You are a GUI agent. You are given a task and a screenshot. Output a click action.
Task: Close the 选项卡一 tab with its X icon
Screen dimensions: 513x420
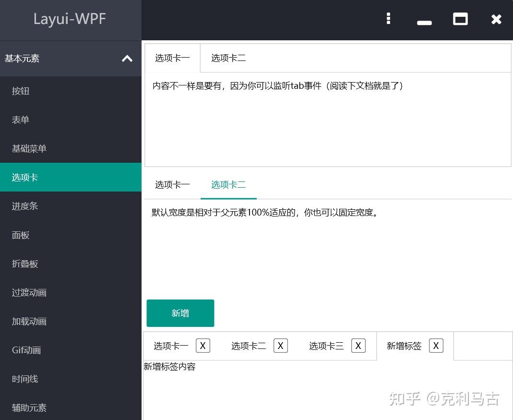pos(203,345)
